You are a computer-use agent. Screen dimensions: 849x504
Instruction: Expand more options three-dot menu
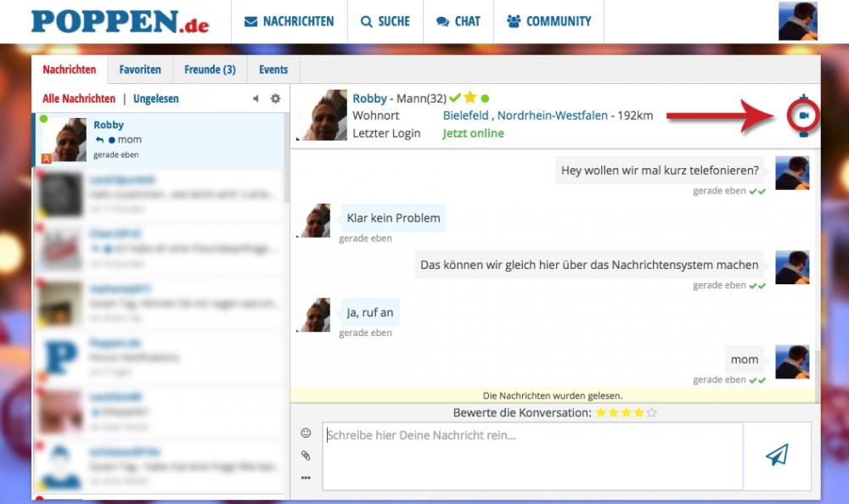pyautogui.click(x=306, y=478)
